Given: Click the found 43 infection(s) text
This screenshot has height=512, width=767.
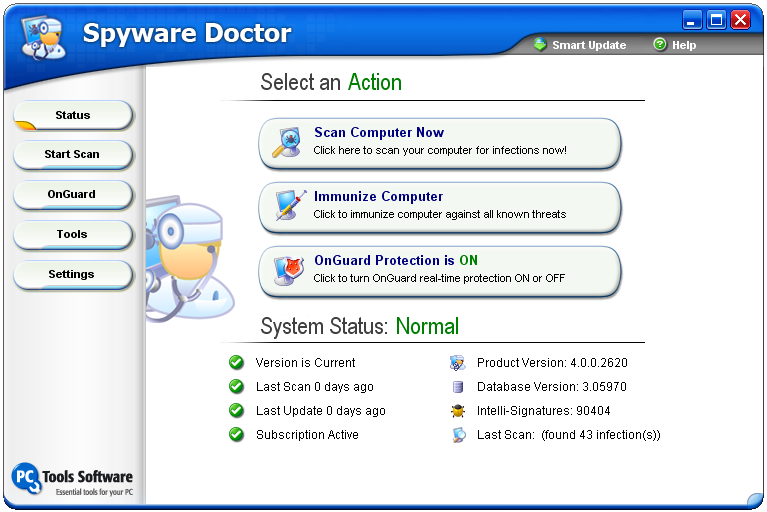Looking at the screenshot, I should point(601,435).
